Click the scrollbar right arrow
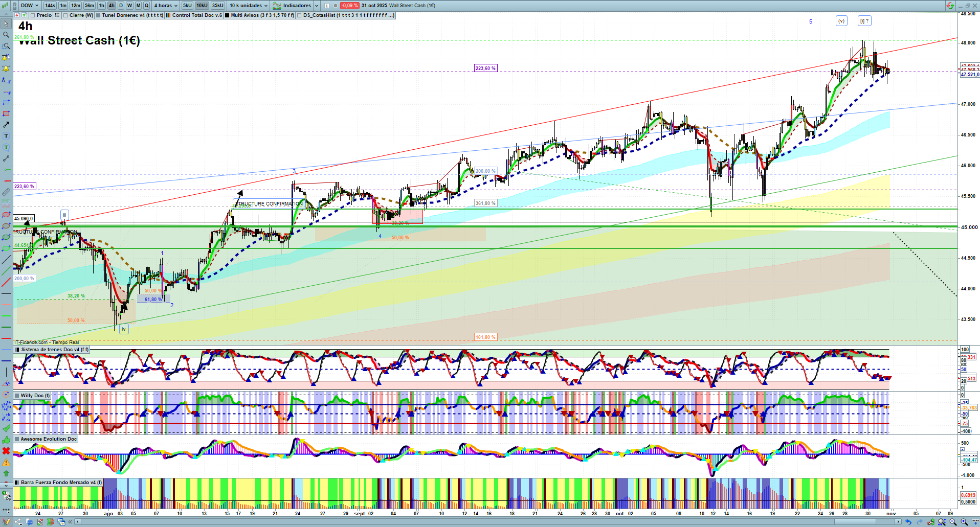980x527 pixels. pyautogui.click(x=898, y=522)
